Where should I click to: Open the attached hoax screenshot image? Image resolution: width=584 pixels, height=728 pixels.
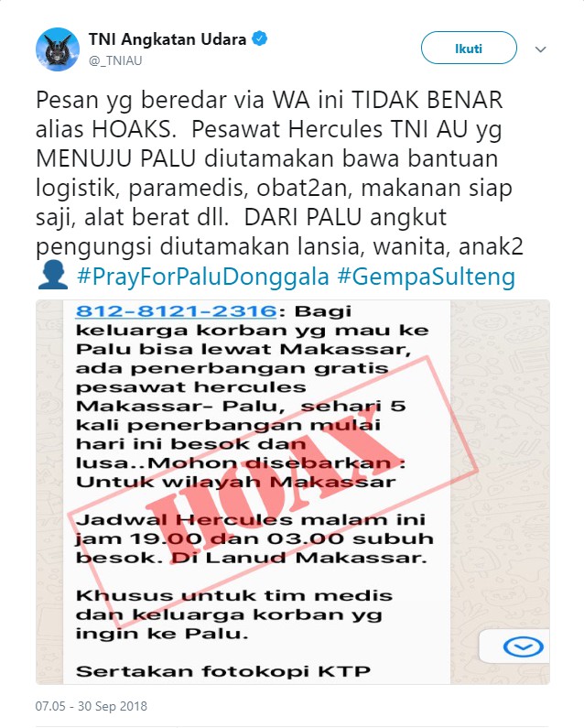click(x=293, y=492)
